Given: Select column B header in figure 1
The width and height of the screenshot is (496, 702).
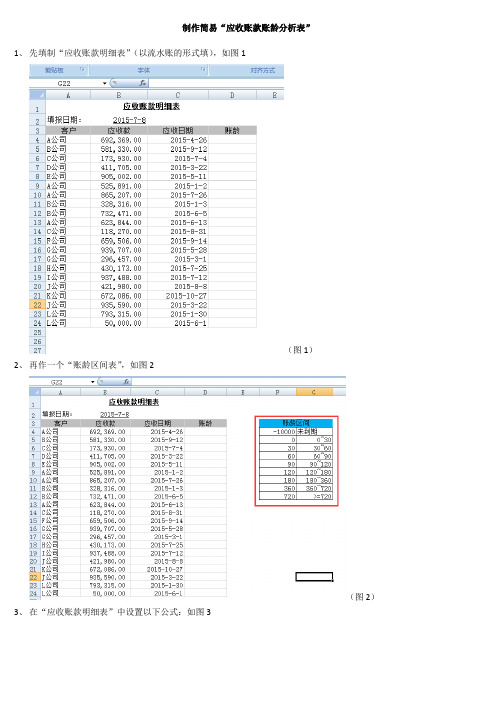Looking at the screenshot, I should coord(119,95).
